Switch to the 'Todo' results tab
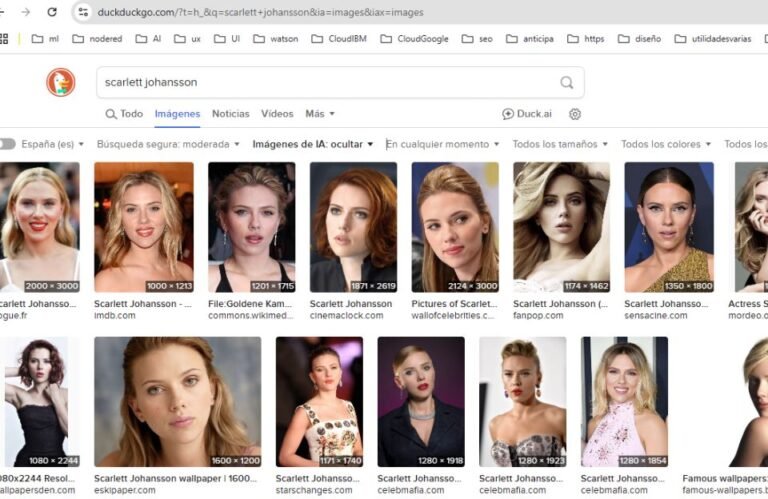The height and width of the screenshot is (499, 768). coord(124,114)
